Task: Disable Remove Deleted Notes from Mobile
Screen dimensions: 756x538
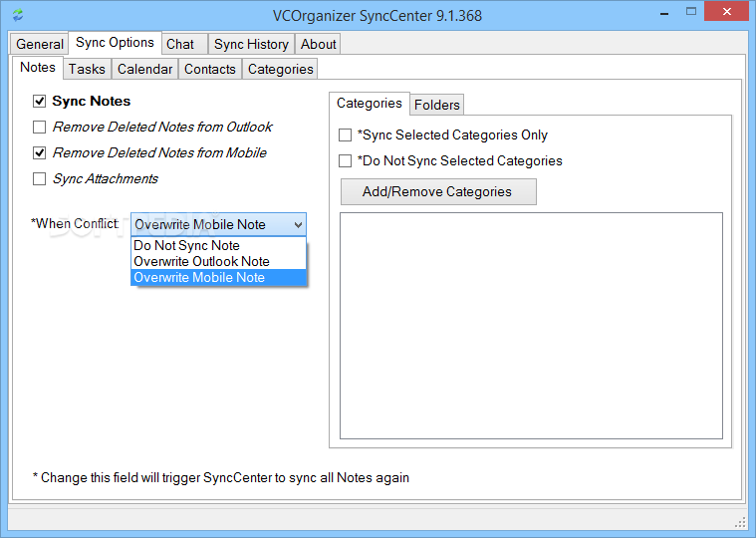Action: click(39, 152)
